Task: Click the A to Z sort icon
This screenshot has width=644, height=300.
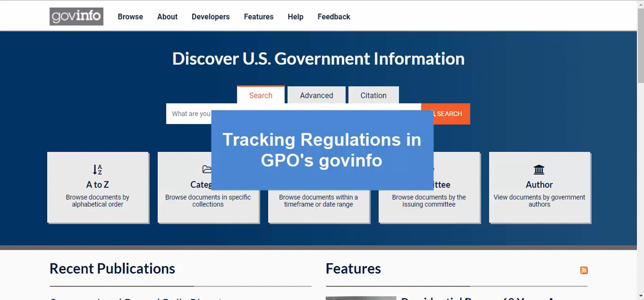Action: click(x=97, y=169)
